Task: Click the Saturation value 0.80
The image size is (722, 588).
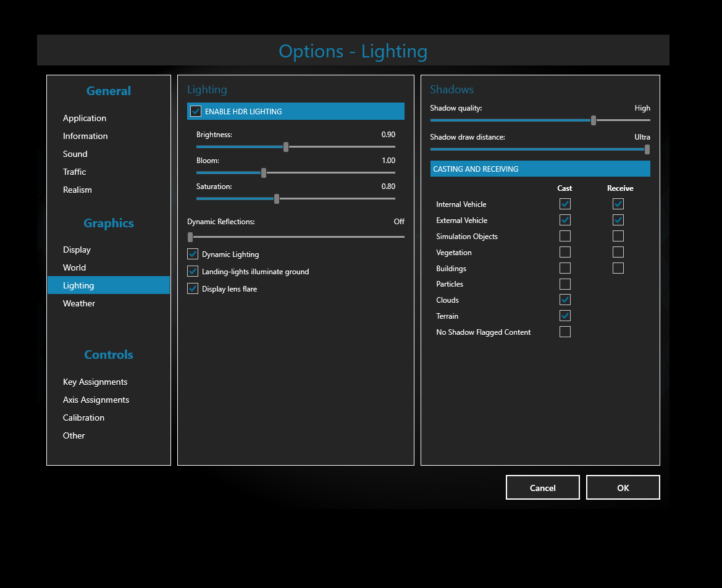Action: click(x=388, y=187)
